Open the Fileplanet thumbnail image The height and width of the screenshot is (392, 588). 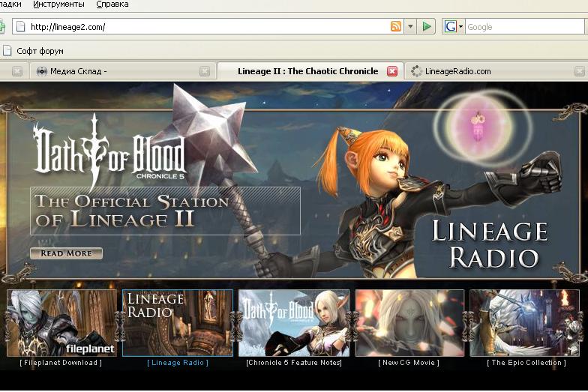61,323
